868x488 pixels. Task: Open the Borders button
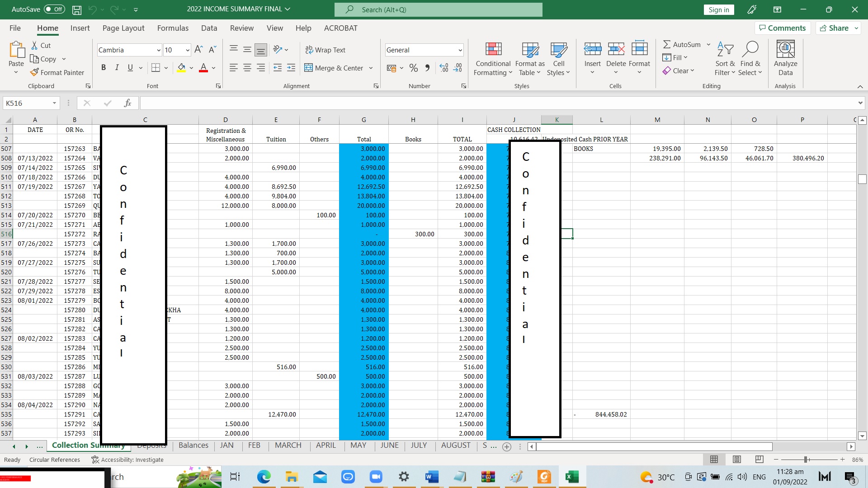click(x=156, y=68)
